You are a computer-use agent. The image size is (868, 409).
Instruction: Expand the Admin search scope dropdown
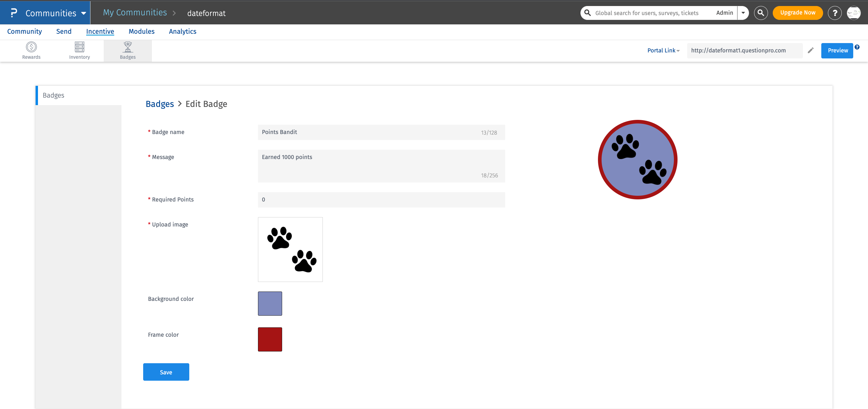[x=743, y=12]
